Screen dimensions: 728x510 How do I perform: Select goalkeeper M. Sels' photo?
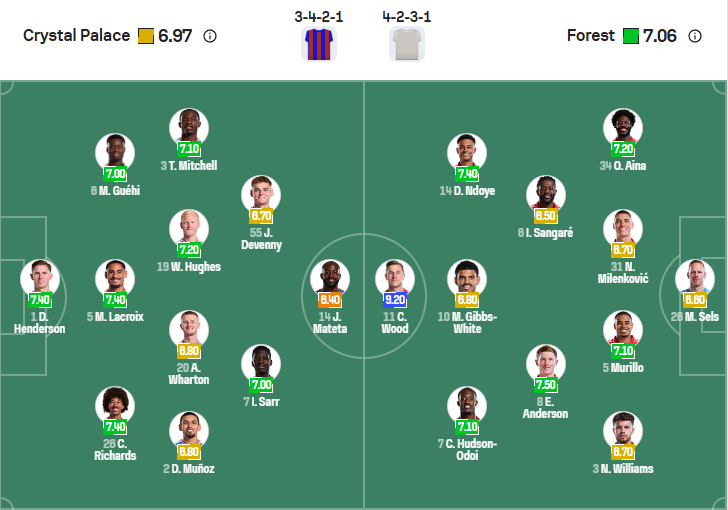(x=695, y=278)
